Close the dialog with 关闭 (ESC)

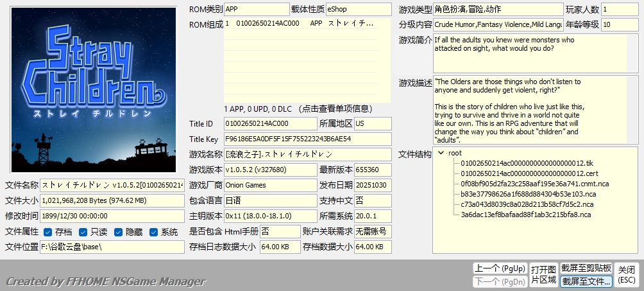[626, 275]
